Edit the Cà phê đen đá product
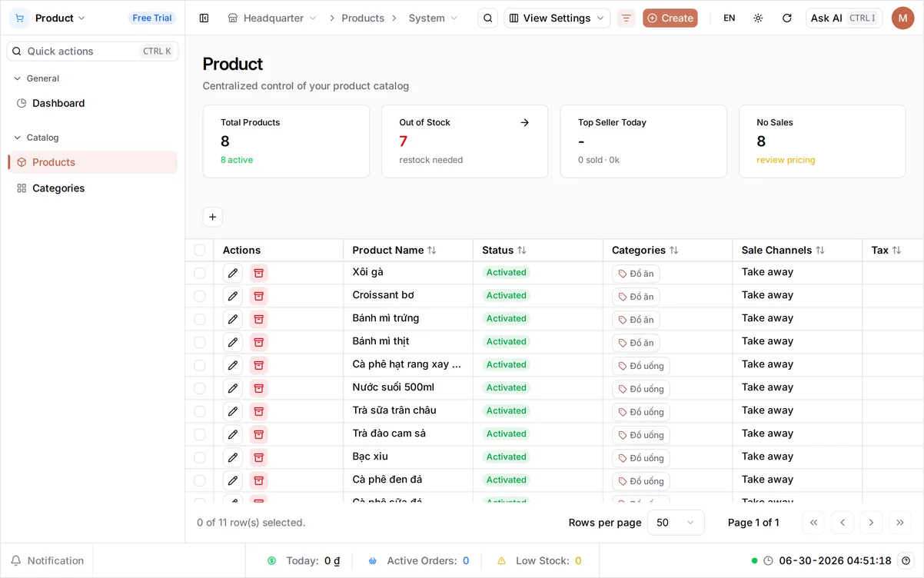This screenshot has width=924, height=578. (x=233, y=480)
